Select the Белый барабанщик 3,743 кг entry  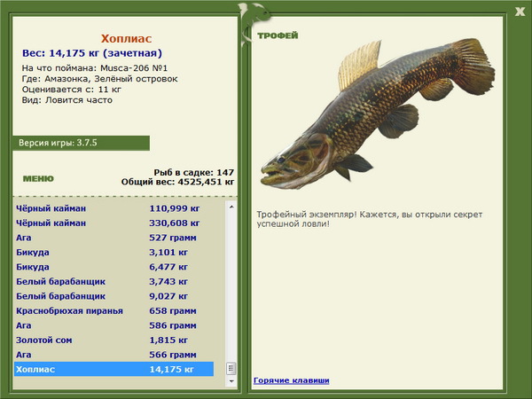coord(114,281)
